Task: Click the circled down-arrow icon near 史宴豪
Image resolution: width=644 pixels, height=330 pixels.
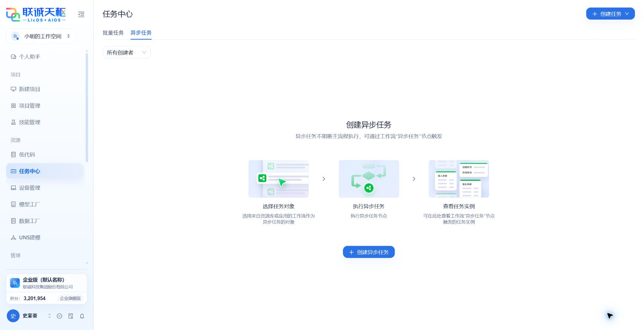Action: (59, 316)
